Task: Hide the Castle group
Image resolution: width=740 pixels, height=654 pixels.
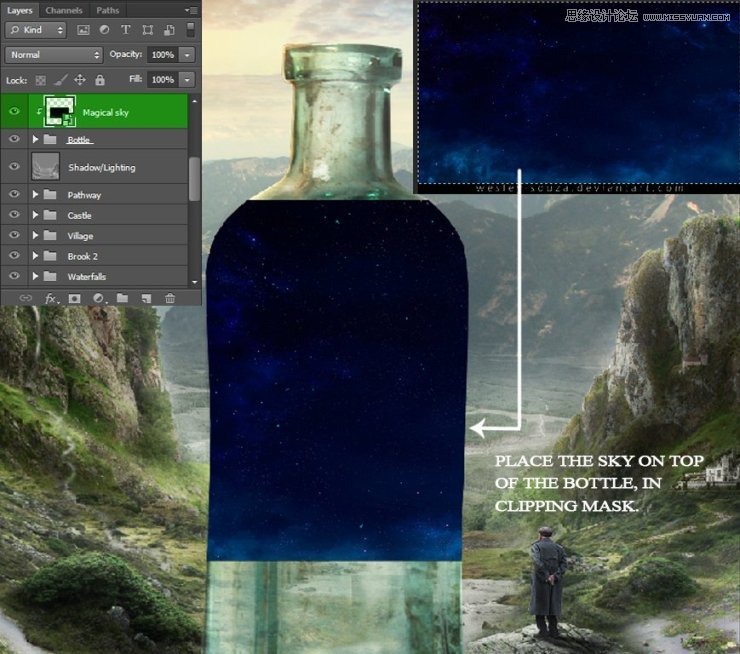Action: 14,214
